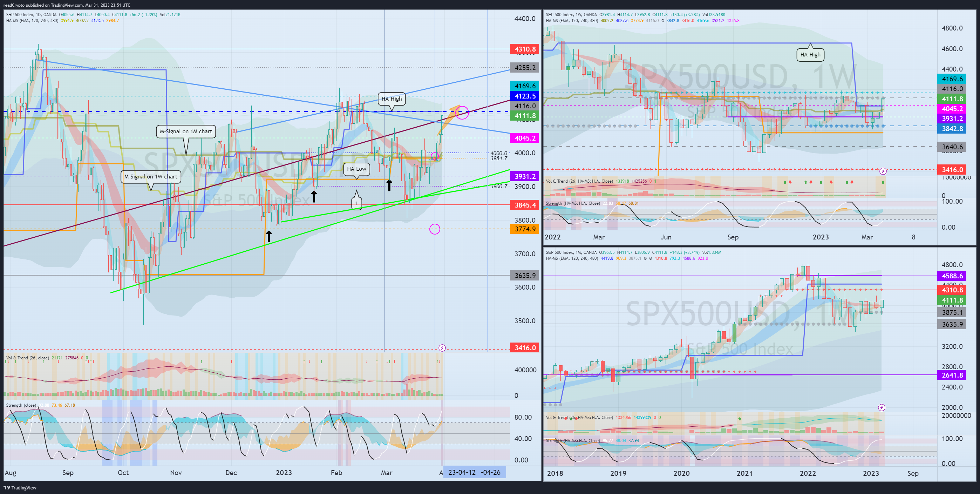Image resolution: width=980 pixels, height=494 pixels.
Task: Click the lightning event icon on daily chart
Action: tap(442, 348)
